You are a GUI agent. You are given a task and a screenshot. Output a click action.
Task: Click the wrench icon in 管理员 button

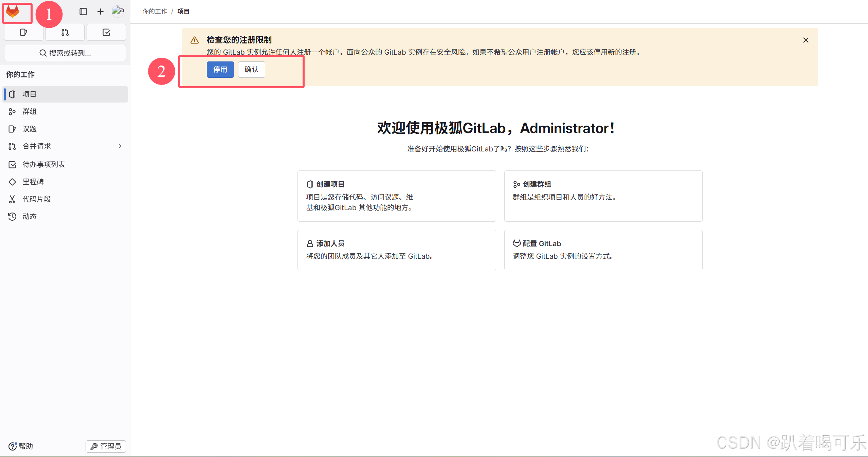94,446
